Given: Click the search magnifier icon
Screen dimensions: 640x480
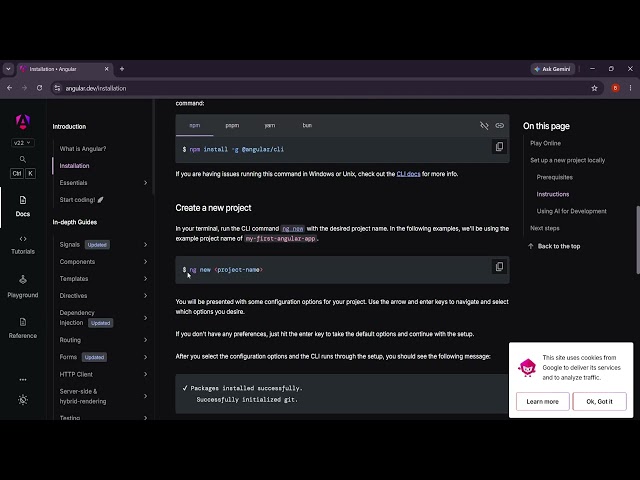Looking at the screenshot, I should [23, 159].
